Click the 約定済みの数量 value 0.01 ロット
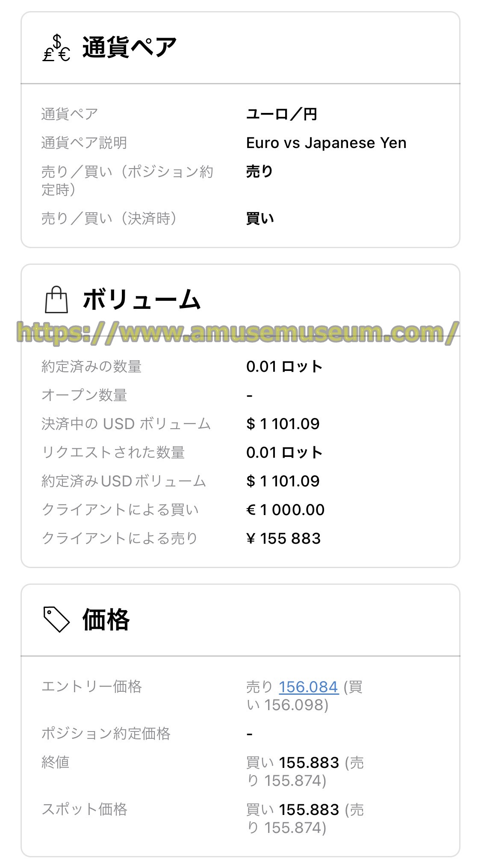 point(284,367)
